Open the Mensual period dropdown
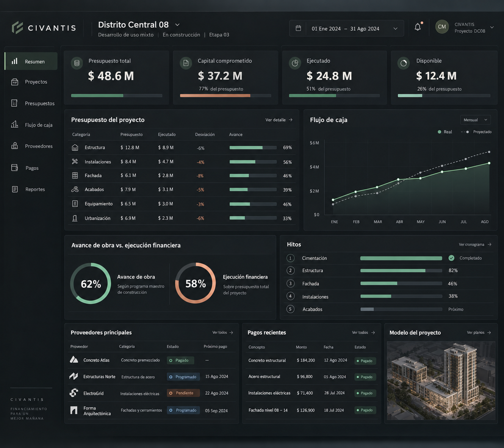The image size is (504, 448). coord(475,120)
